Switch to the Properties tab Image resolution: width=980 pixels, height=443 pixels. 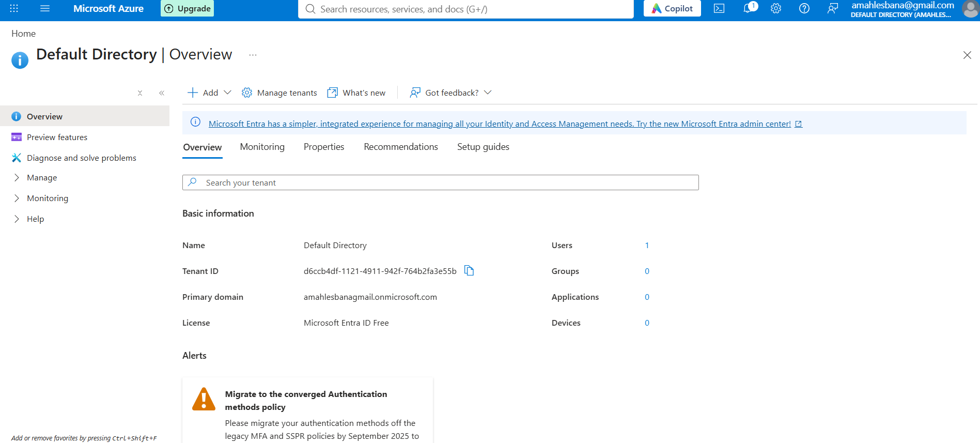pyautogui.click(x=324, y=147)
